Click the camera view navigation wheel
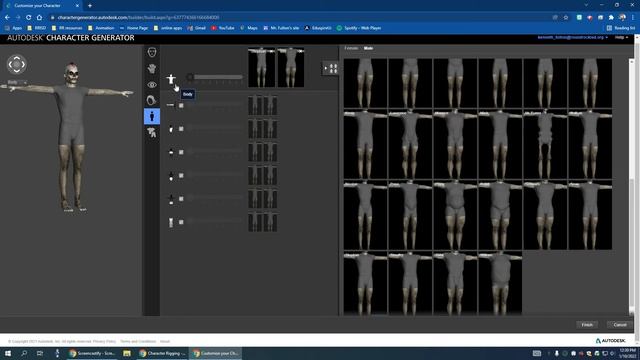The height and width of the screenshot is (360, 640). [x=16, y=64]
